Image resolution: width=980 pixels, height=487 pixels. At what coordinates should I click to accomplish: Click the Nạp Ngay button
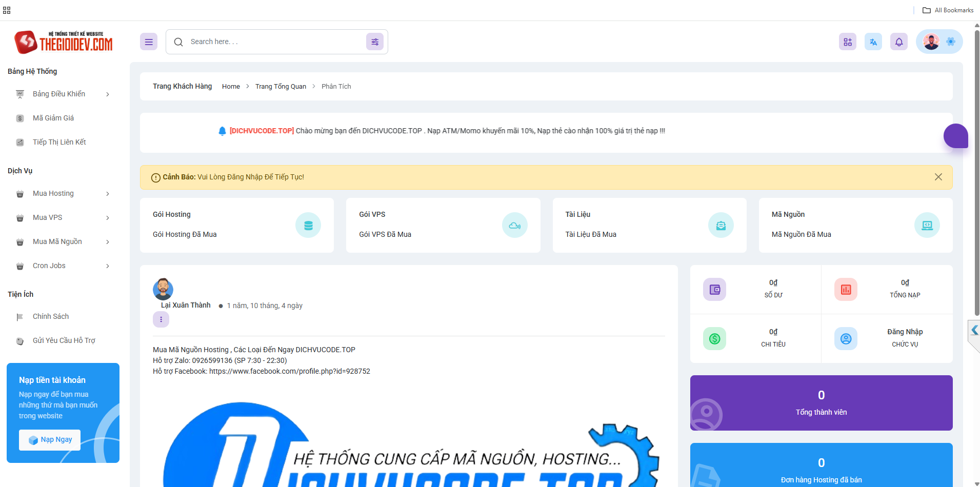[x=50, y=440]
